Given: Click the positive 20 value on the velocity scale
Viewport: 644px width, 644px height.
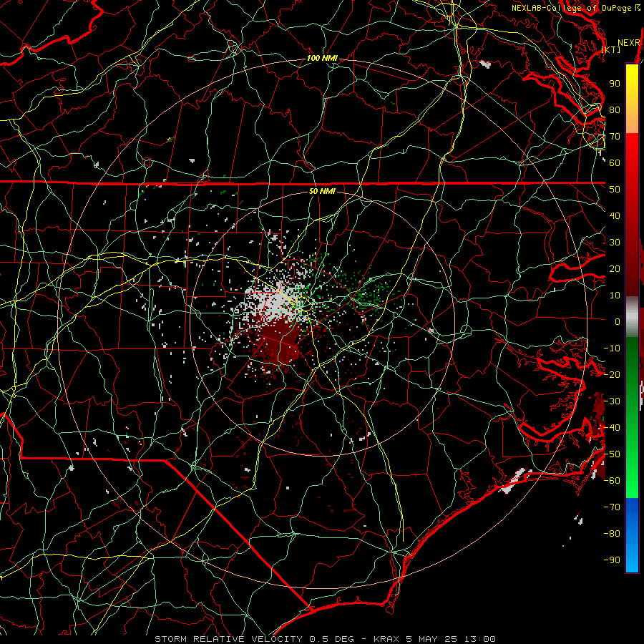Looking at the screenshot, I should (615, 268).
